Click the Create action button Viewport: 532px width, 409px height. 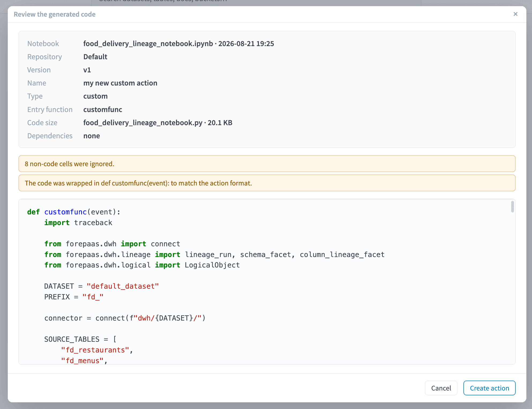[x=489, y=388]
